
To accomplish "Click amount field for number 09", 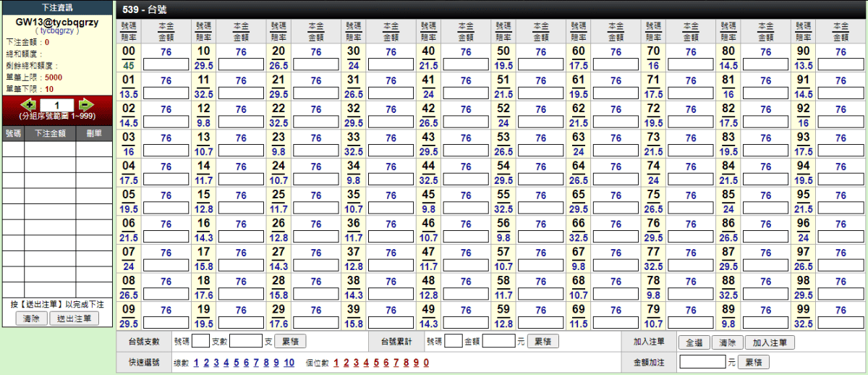I will [x=166, y=323].
